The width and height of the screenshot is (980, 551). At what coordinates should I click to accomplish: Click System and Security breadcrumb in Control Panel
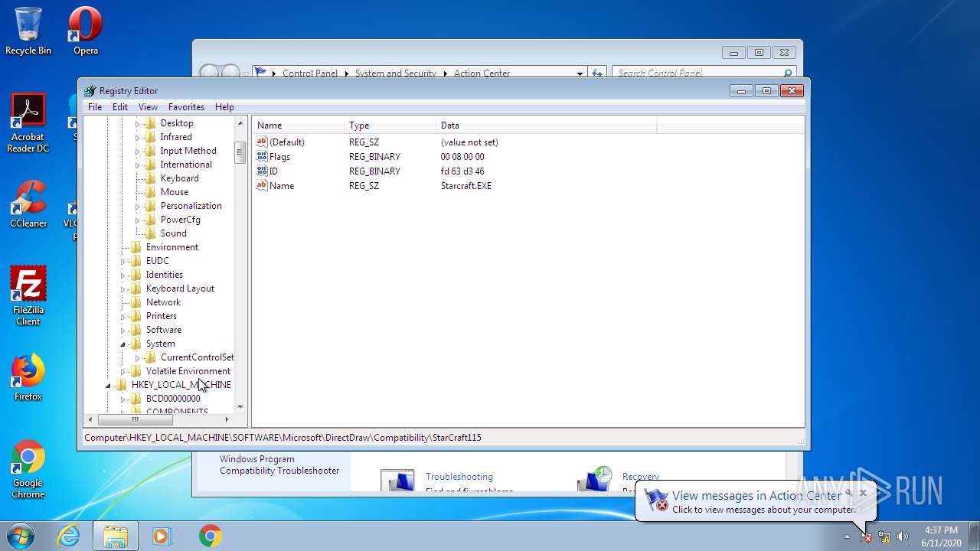click(x=396, y=73)
